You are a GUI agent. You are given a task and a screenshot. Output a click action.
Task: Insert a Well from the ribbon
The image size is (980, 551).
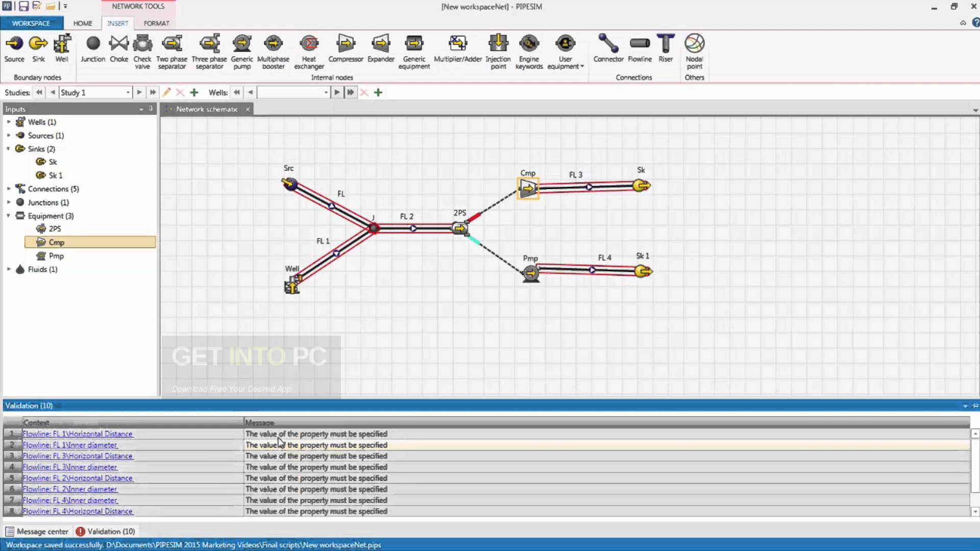[x=62, y=49]
